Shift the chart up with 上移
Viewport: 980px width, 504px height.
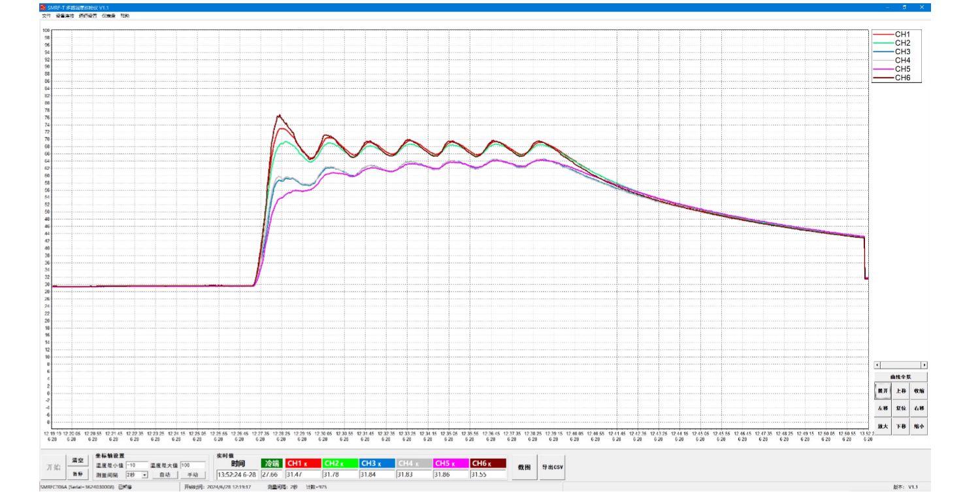(901, 390)
